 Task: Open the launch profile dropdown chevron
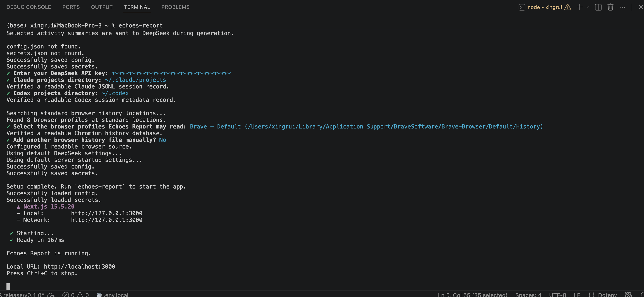[588, 7]
